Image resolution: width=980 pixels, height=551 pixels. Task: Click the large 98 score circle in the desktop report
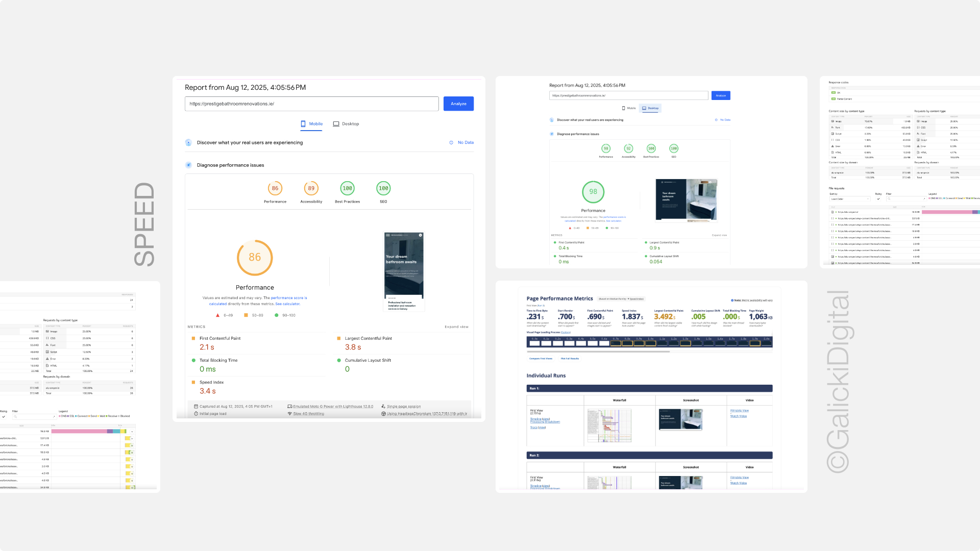click(593, 192)
